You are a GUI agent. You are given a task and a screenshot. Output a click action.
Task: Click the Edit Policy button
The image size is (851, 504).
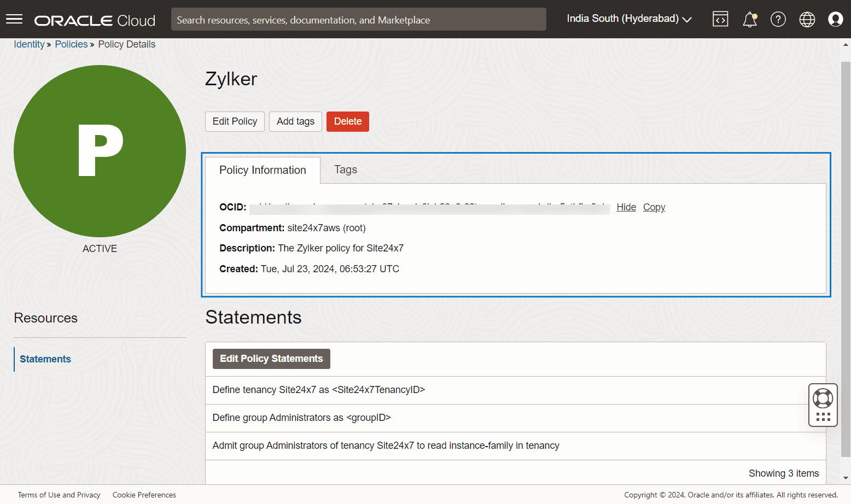[235, 121]
